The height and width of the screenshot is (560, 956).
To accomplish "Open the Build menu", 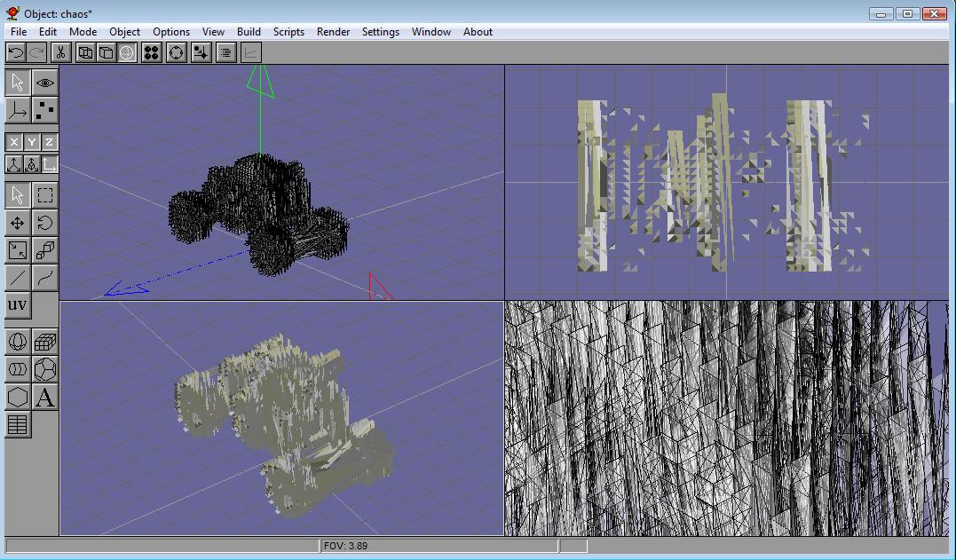I will (x=249, y=32).
